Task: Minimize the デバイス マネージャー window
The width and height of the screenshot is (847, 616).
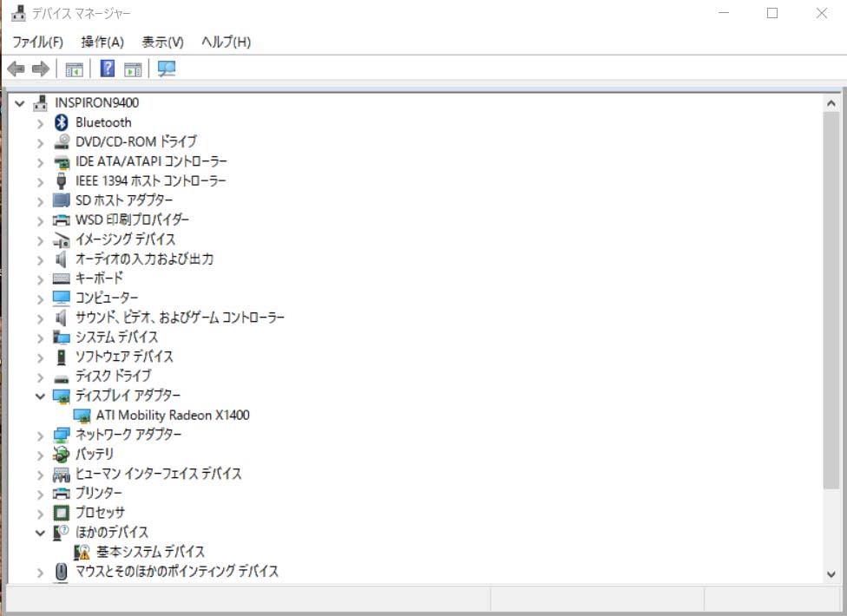Action: pos(724,13)
